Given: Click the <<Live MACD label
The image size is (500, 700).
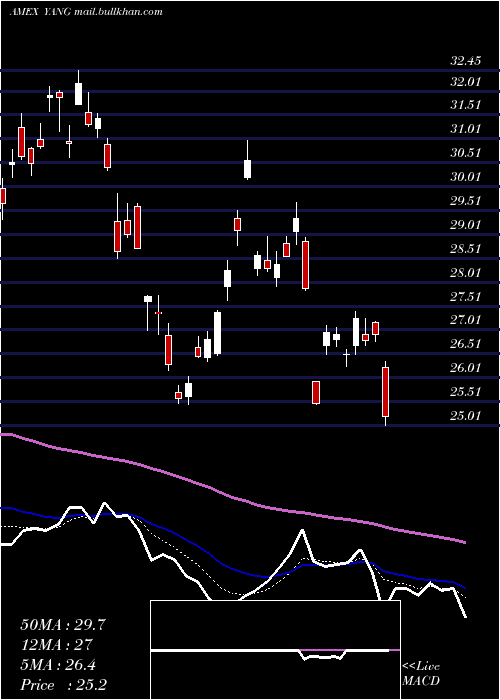Looking at the screenshot, I should [x=421, y=673].
